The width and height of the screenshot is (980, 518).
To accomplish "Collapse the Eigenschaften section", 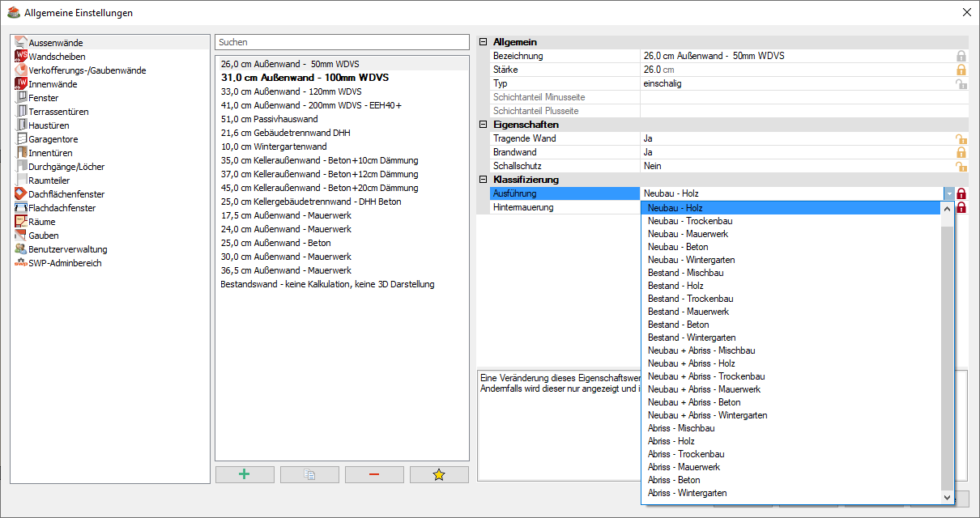I will pos(484,125).
